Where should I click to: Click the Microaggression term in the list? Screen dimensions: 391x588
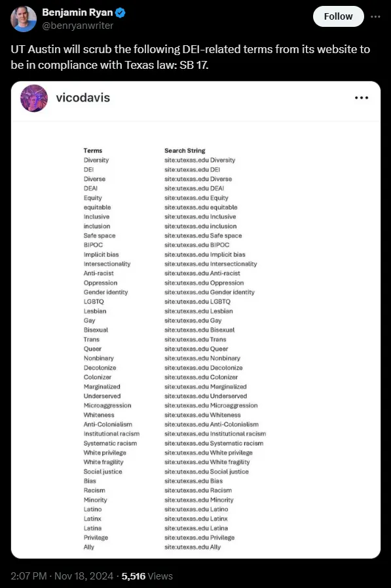point(107,405)
